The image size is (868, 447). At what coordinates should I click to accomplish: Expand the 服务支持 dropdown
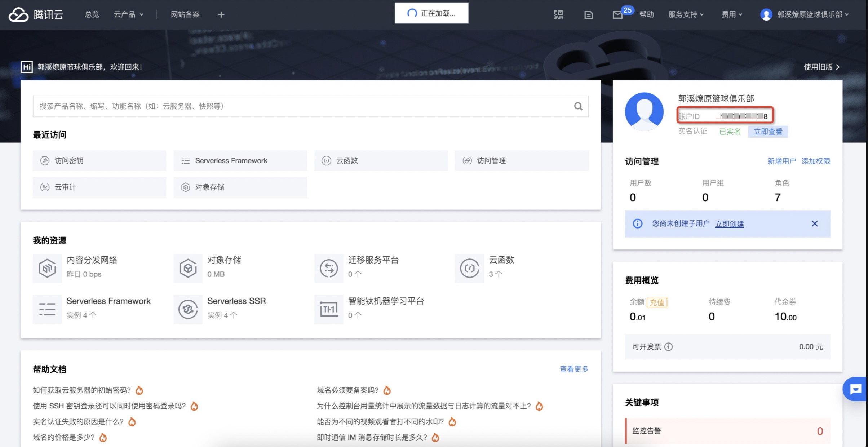tap(686, 14)
